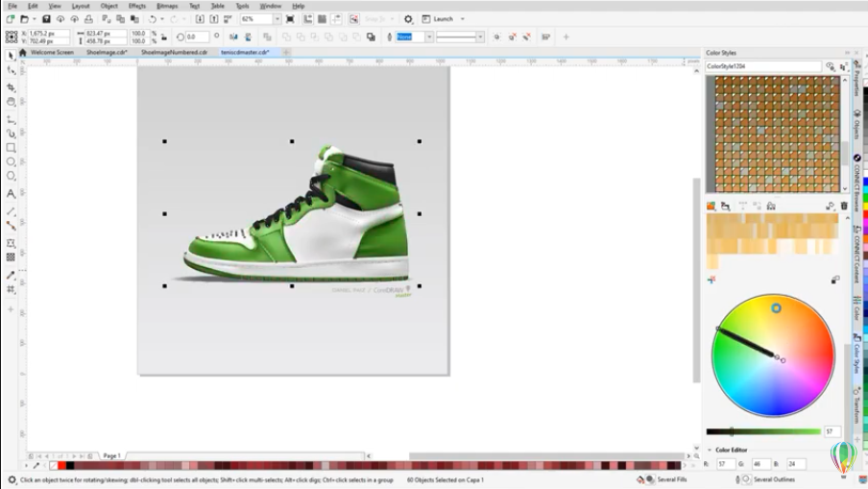
Task: Delete the selected color style (trash icon)
Action: click(844, 206)
